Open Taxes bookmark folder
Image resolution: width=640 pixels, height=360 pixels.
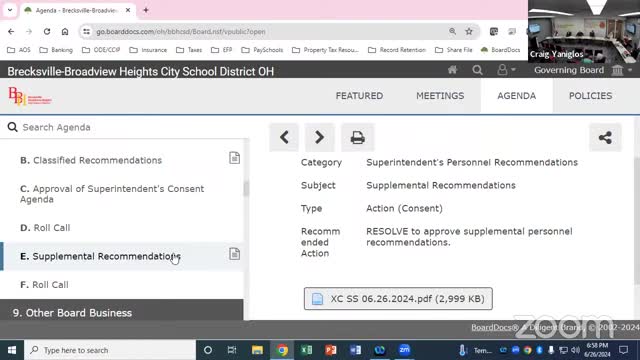click(189, 50)
